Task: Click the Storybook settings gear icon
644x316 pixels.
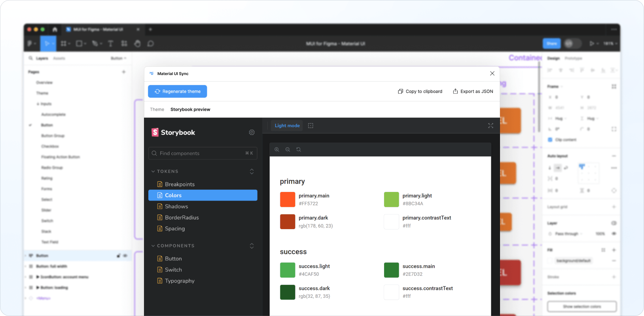Action: (252, 132)
